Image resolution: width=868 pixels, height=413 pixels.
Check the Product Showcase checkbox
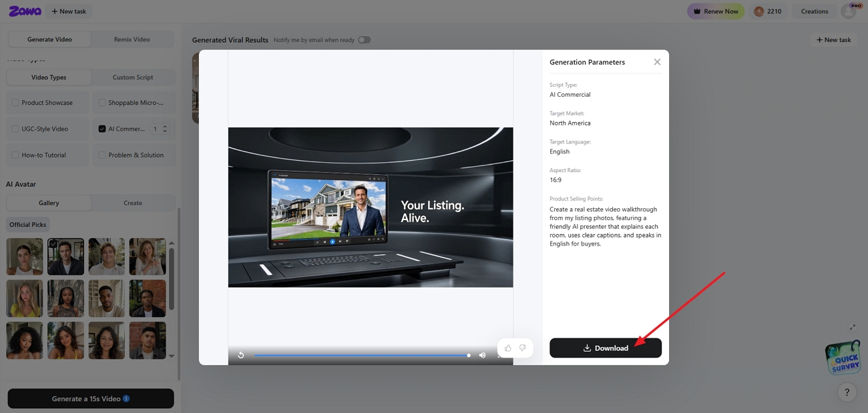coord(15,103)
